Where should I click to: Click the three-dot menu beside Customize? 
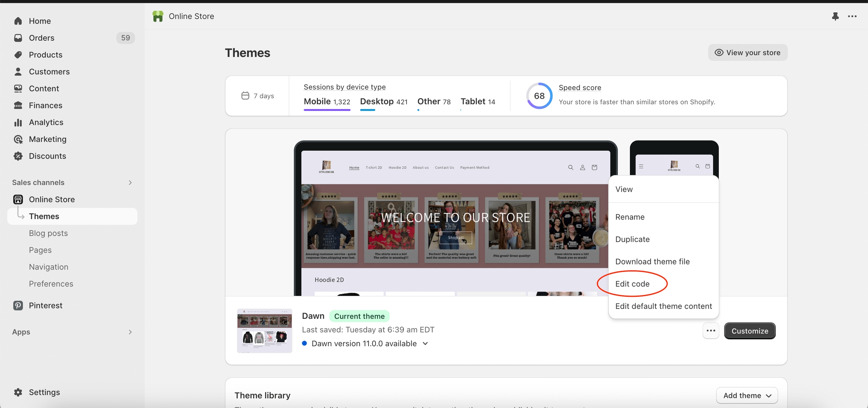[711, 331]
